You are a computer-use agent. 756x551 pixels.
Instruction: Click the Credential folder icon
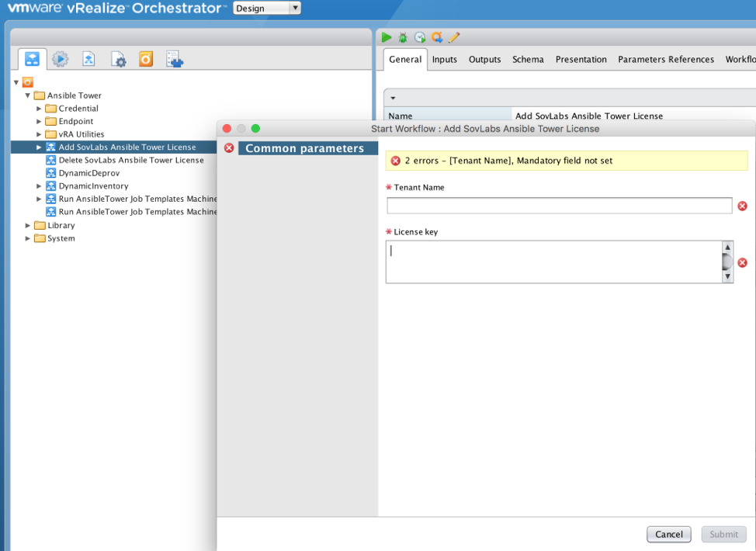click(50, 109)
